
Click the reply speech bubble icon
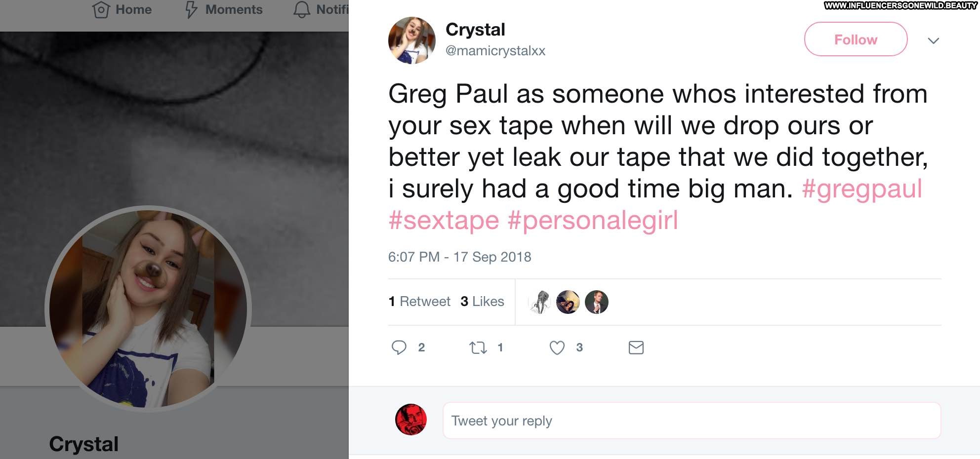click(399, 347)
